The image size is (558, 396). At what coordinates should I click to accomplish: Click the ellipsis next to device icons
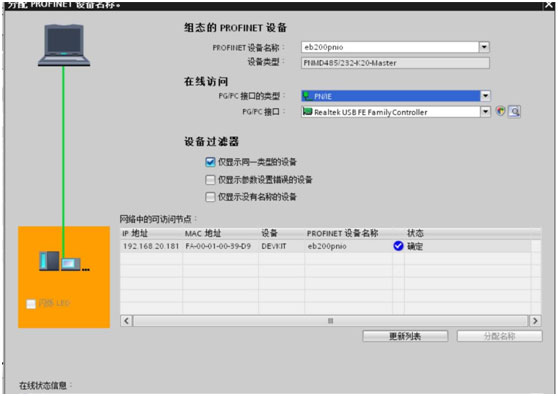86,269
